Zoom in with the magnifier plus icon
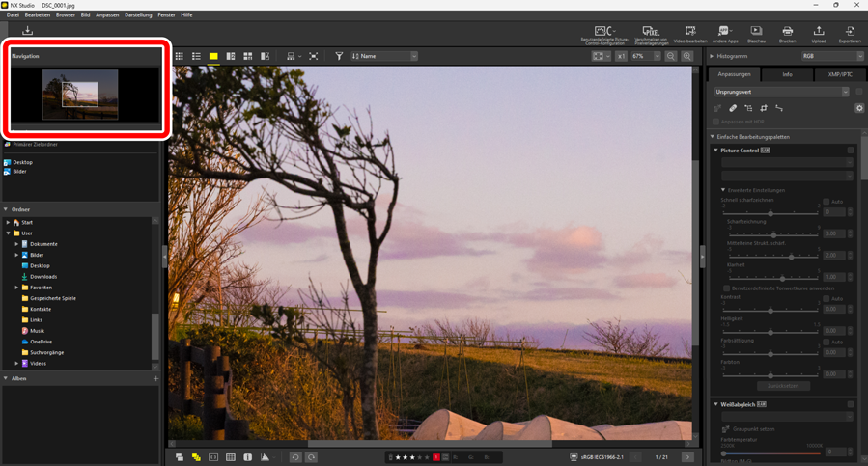 pyautogui.click(x=686, y=57)
